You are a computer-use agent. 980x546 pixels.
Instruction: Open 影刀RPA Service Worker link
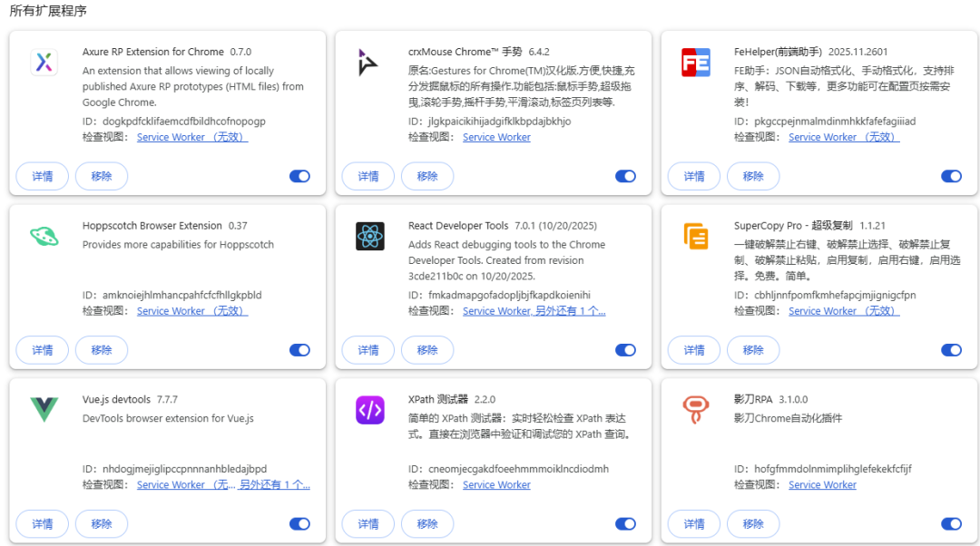[822, 484]
